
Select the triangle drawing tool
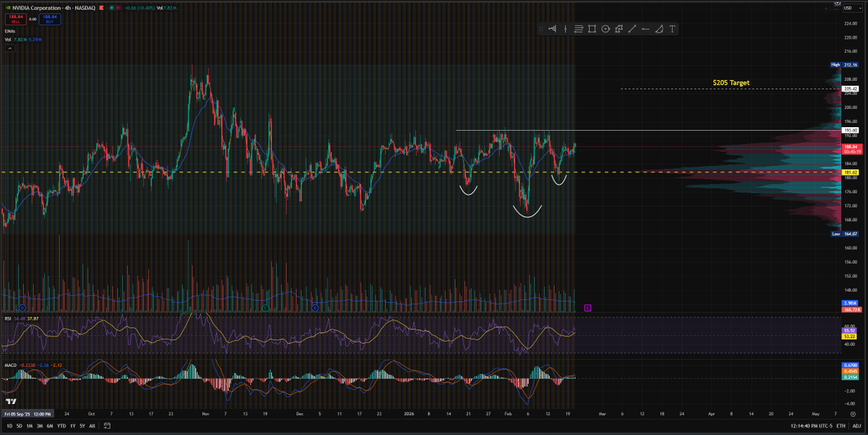coord(659,29)
